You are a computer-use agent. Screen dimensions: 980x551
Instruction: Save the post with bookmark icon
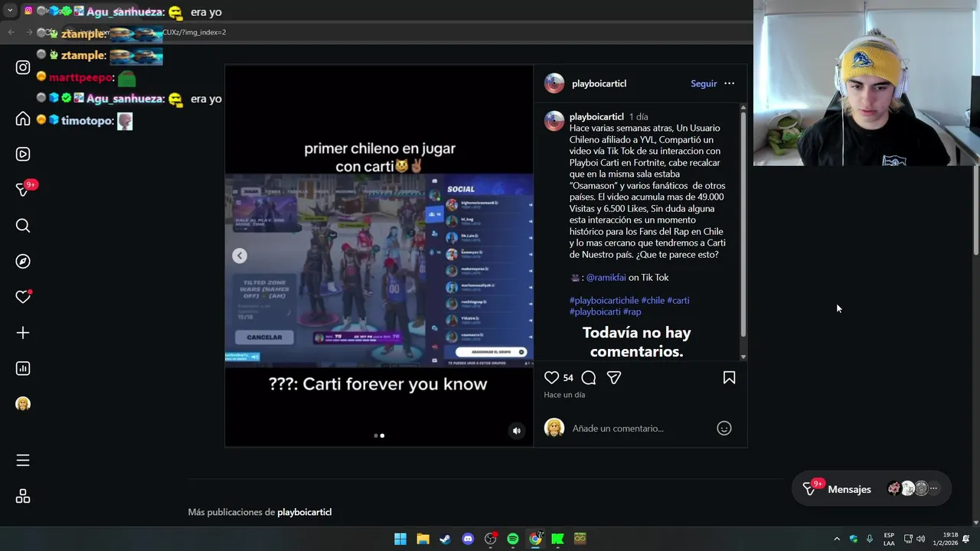coord(729,377)
